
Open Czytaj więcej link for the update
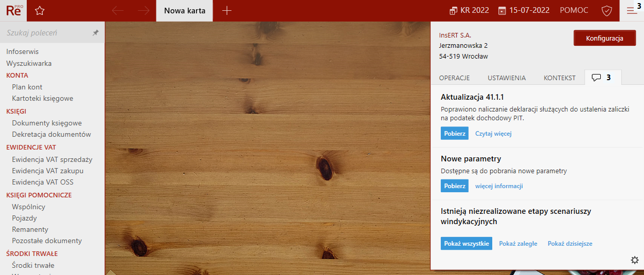tap(493, 134)
